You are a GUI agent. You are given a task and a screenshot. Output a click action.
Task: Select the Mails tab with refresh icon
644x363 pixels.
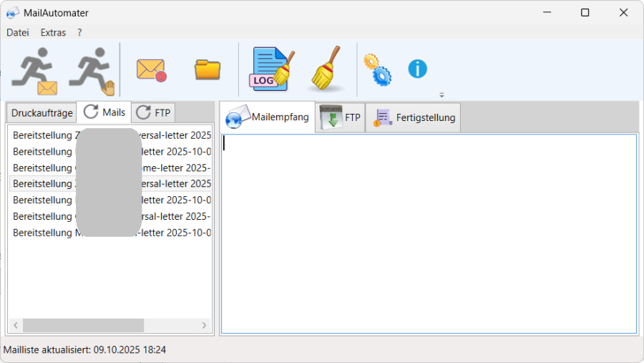[x=104, y=112]
